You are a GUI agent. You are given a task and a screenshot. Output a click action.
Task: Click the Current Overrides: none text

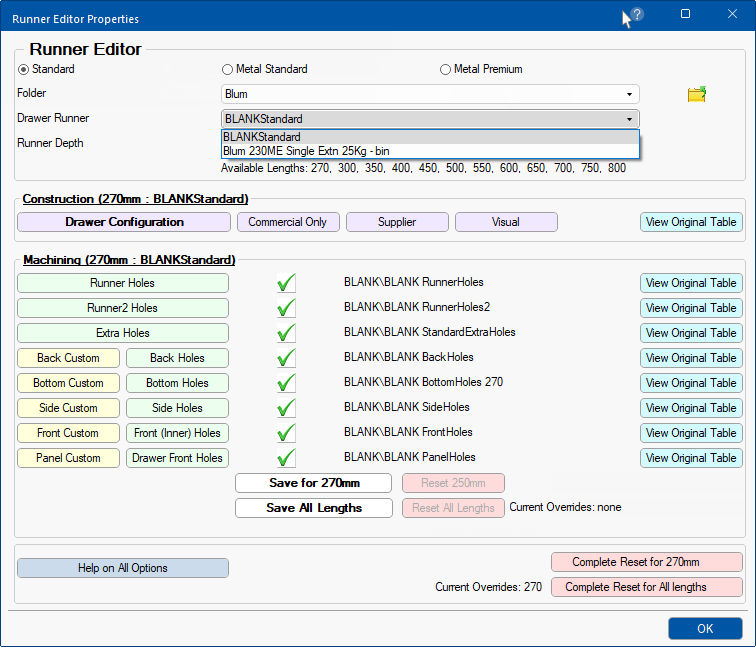coord(565,507)
